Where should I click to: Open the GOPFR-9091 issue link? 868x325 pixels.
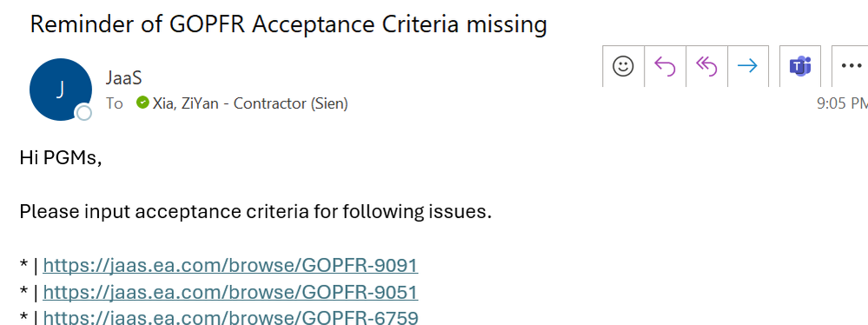(x=230, y=266)
